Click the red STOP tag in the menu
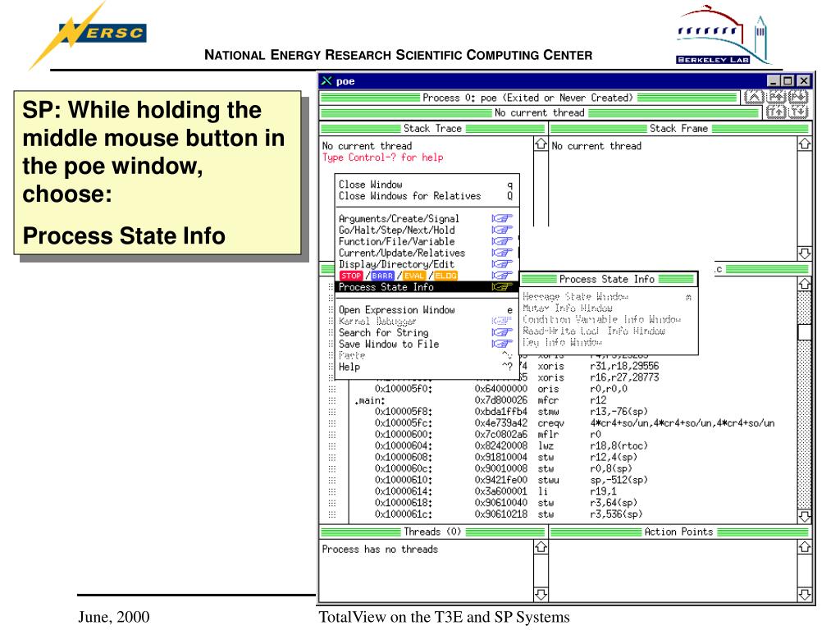The height and width of the screenshot is (630, 840). click(351, 276)
